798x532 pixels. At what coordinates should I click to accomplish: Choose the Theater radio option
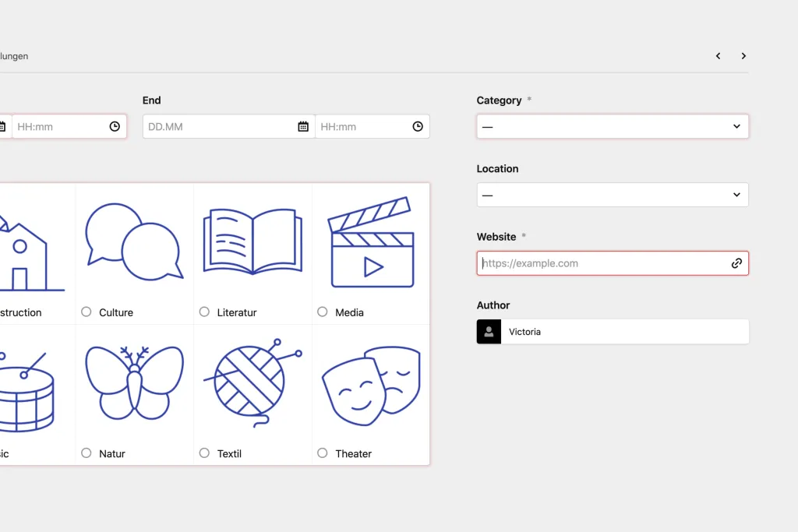point(323,453)
